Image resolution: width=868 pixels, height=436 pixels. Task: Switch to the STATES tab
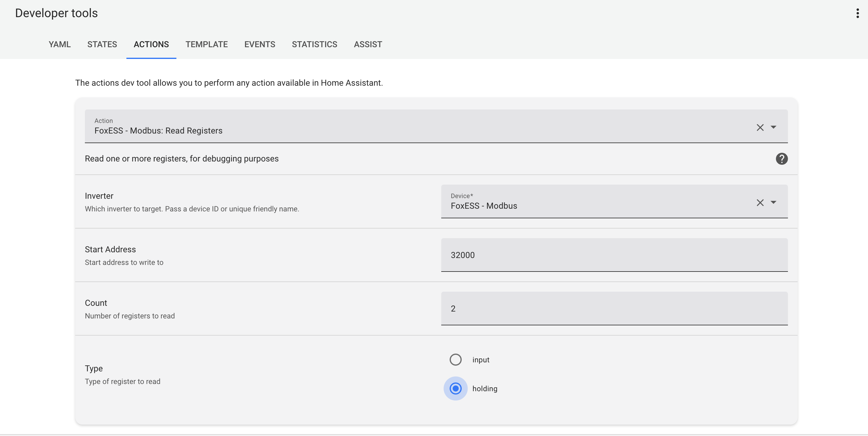pos(102,45)
